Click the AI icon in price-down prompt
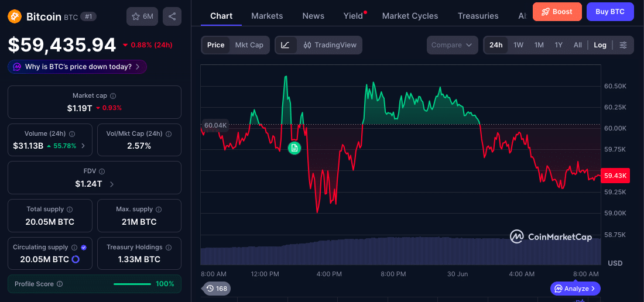Screen dimensions: 644x302 (17, 67)
